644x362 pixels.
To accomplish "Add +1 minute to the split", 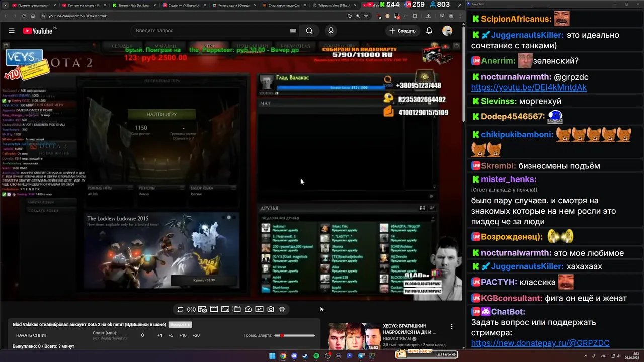I will tap(159, 335).
